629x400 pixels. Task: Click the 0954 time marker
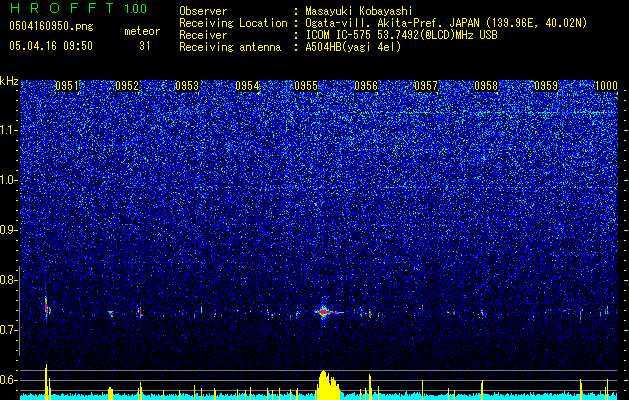[247, 86]
